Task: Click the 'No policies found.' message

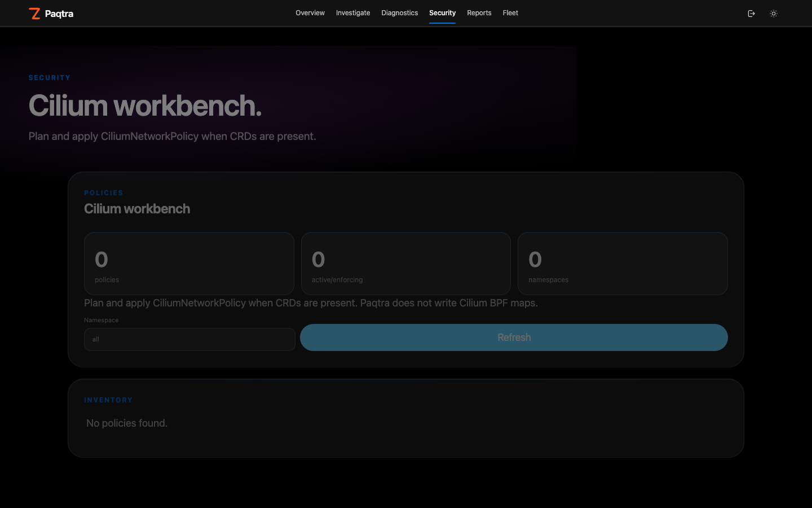Action: (x=127, y=423)
